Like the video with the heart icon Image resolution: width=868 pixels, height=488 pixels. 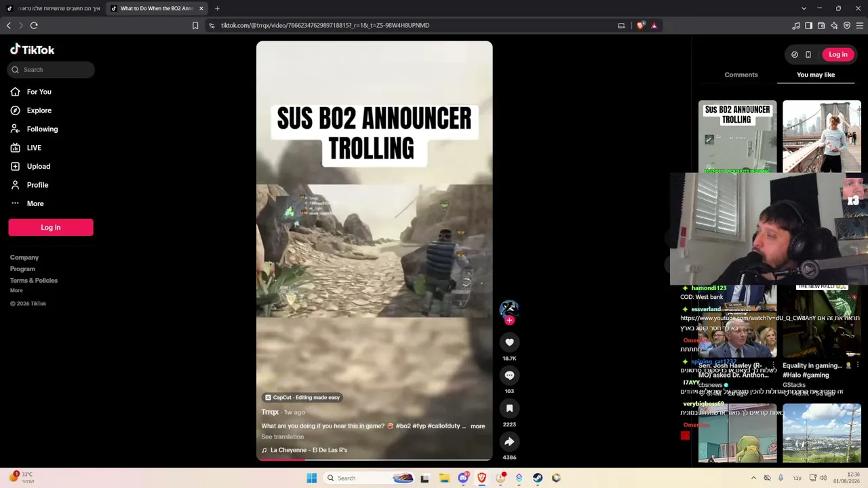(x=509, y=342)
